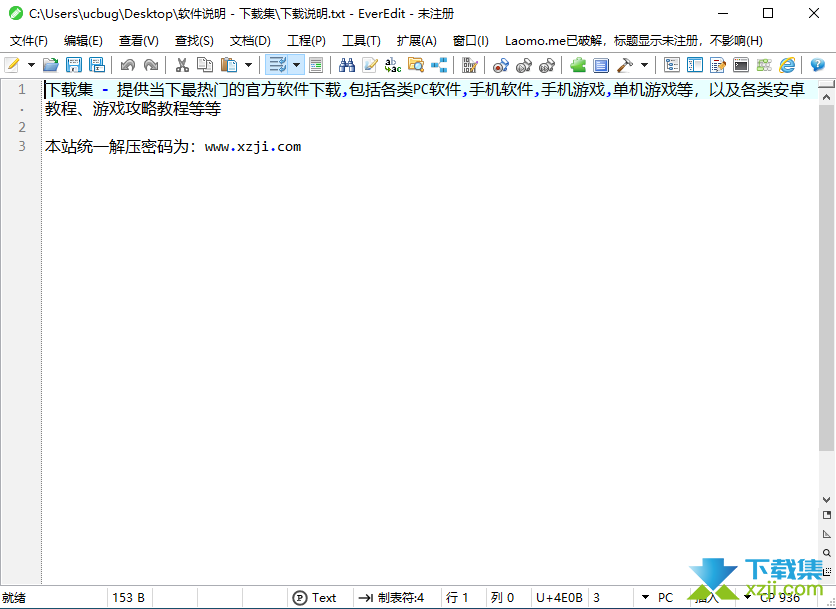Open Find in Files folder-magnifier icon
836x609 pixels.
(x=416, y=65)
